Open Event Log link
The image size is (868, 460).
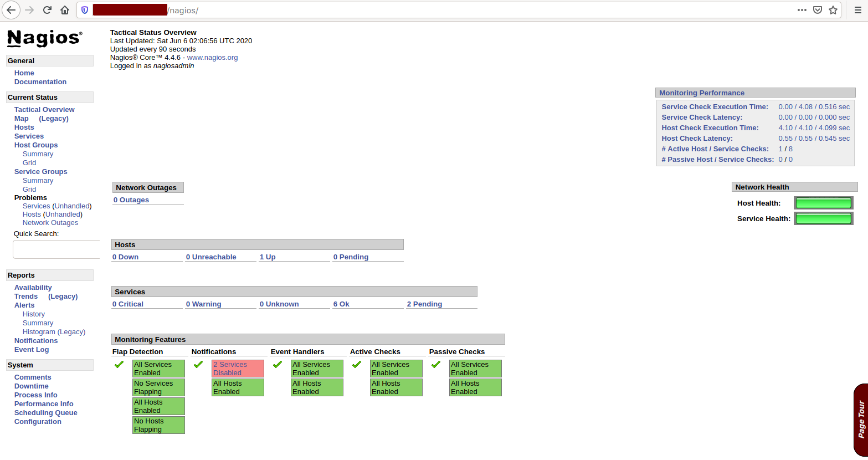coord(32,350)
